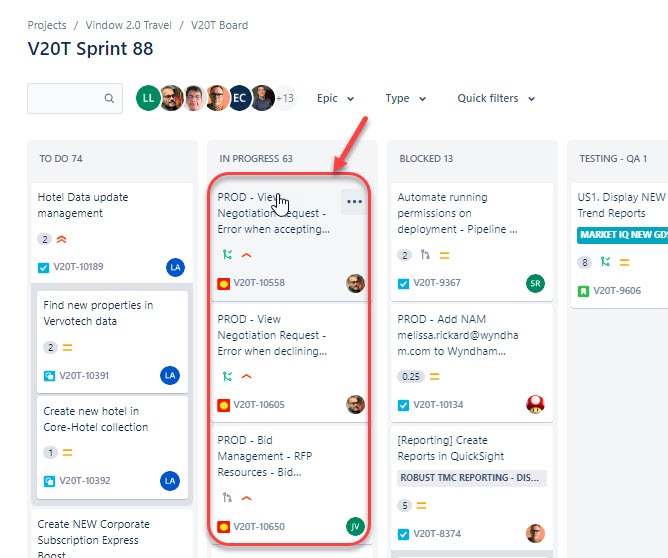Image resolution: width=668 pixels, height=558 pixels.
Task: Open issue key V20T-10134
Action: pos(438,405)
